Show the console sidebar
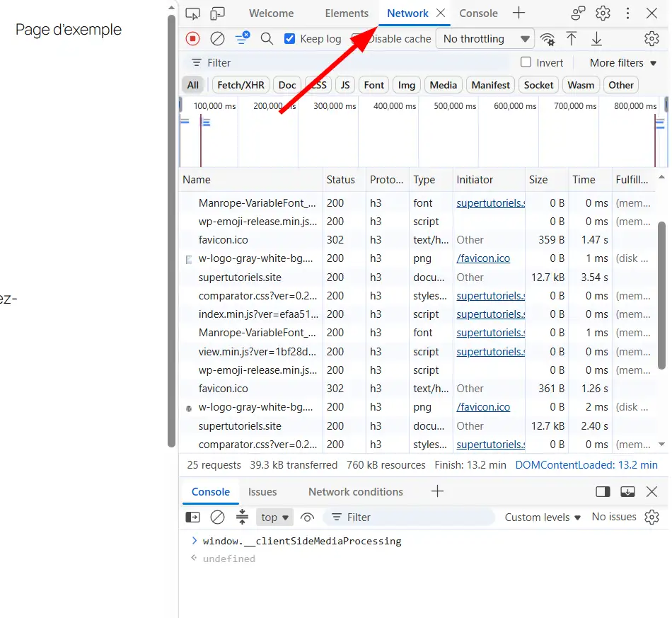This screenshot has height=618, width=672. tap(192, 517)
